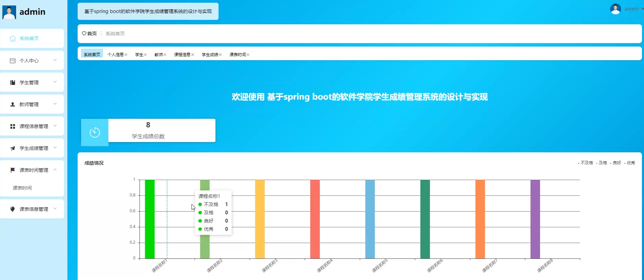The image size is (644, 280).
Task: Toggle 及格 legend series
Action: click(x=602, y=163)
